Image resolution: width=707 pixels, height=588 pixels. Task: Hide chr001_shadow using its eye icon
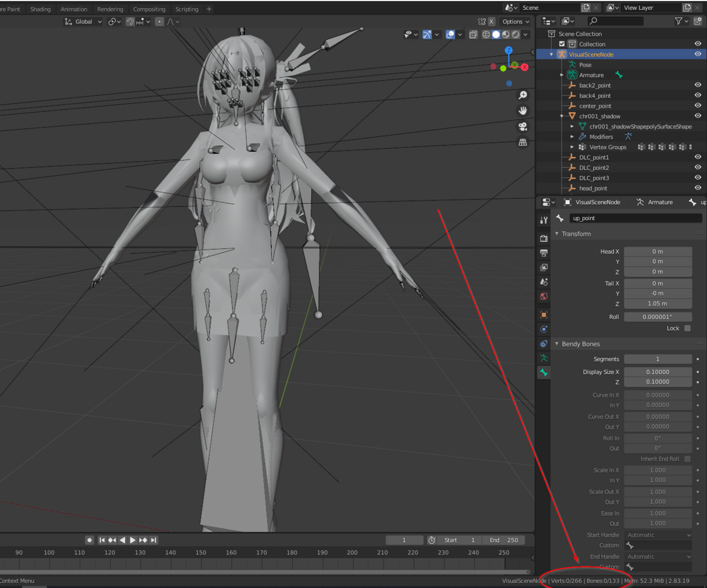point(698,116)
